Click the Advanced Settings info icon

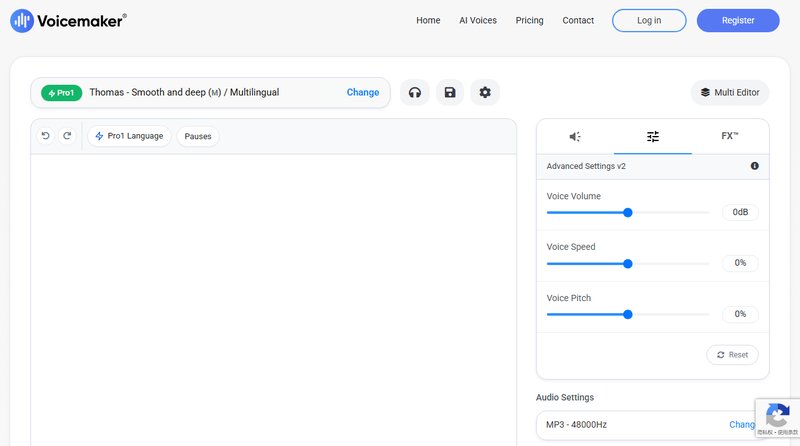tap(754, 166)
